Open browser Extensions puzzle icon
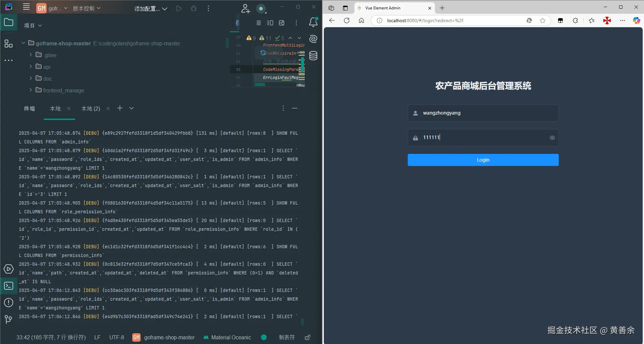The width and height of the screenshot is (644, 344). (x=576, y=20)
